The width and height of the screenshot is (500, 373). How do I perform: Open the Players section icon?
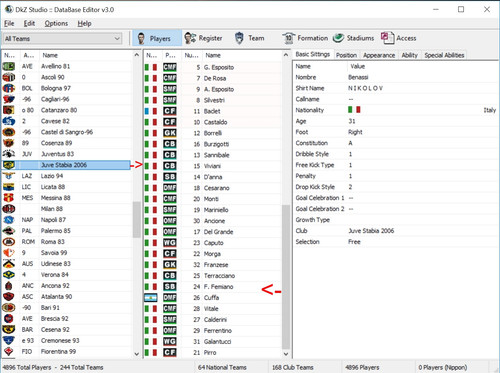pos(141,38)
